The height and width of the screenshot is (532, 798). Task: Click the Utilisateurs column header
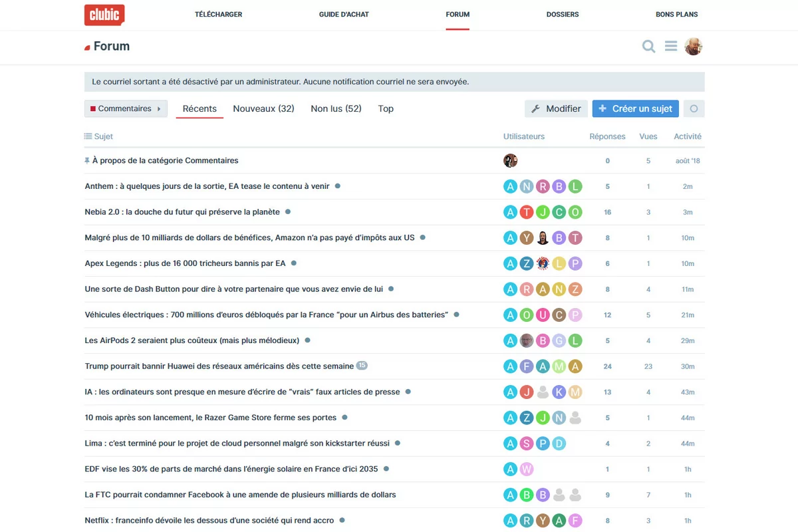click(524, 136)
